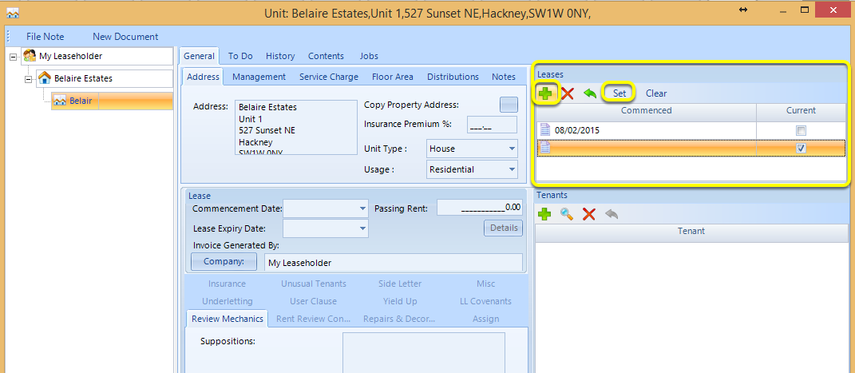Open the Usage dropdown

click(511, 170)
